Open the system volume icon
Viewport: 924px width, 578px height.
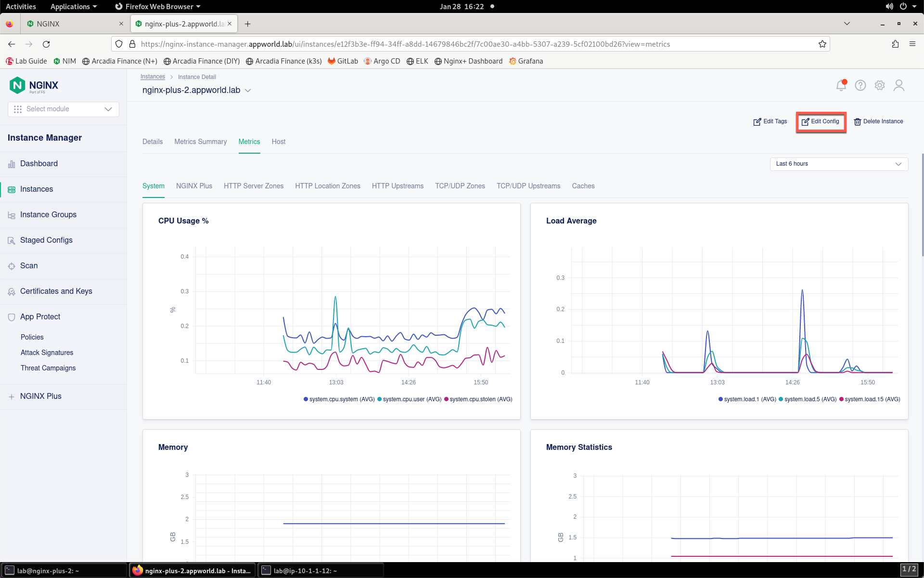(889, 6)
